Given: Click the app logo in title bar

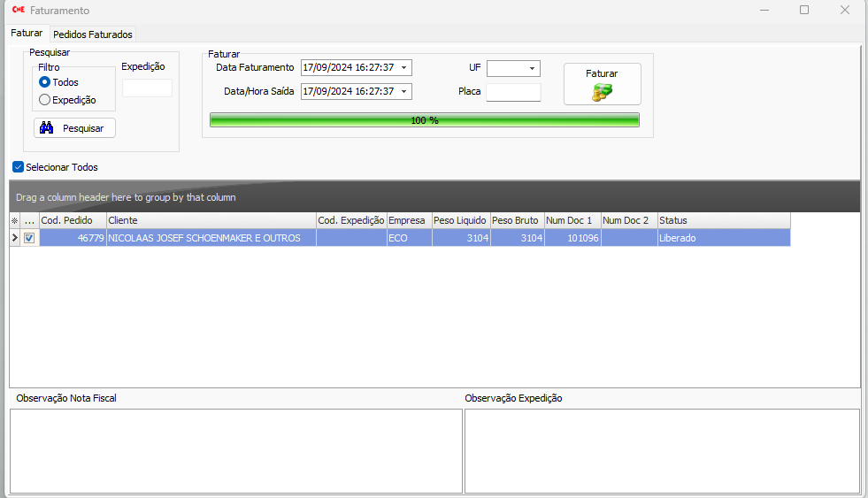Looking at the screenshot, I should pos(17,11).
